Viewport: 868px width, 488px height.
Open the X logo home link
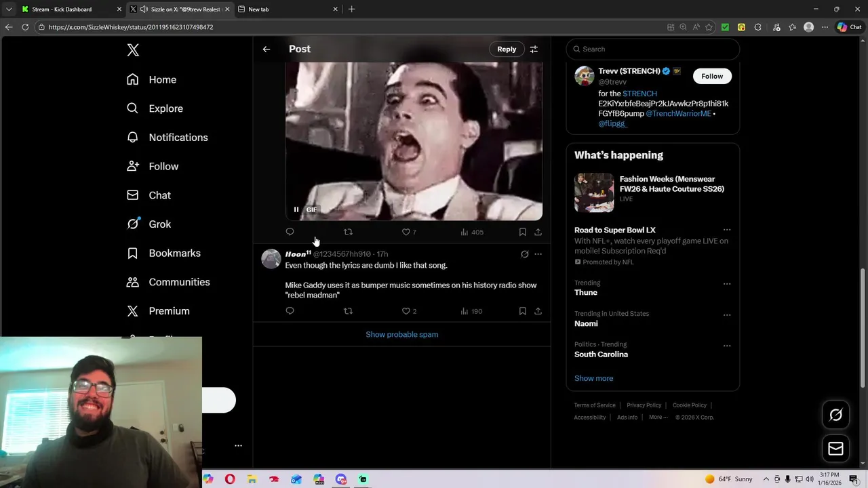133,50
